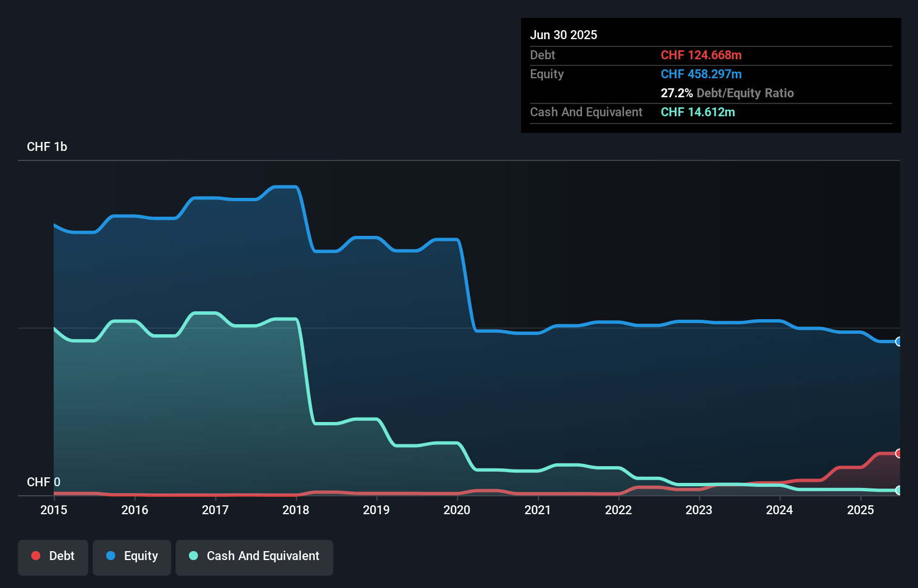Click the red debt value CHF 124.668m
918x588 pixels.
coord(702,55)
